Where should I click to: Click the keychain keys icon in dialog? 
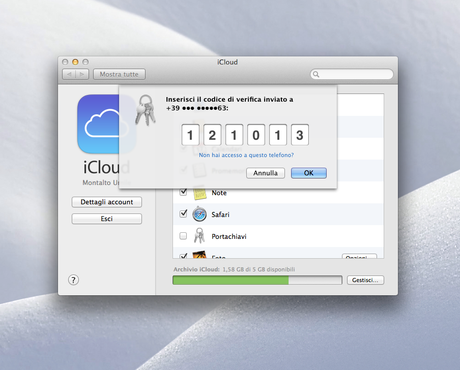coord(145,110)
